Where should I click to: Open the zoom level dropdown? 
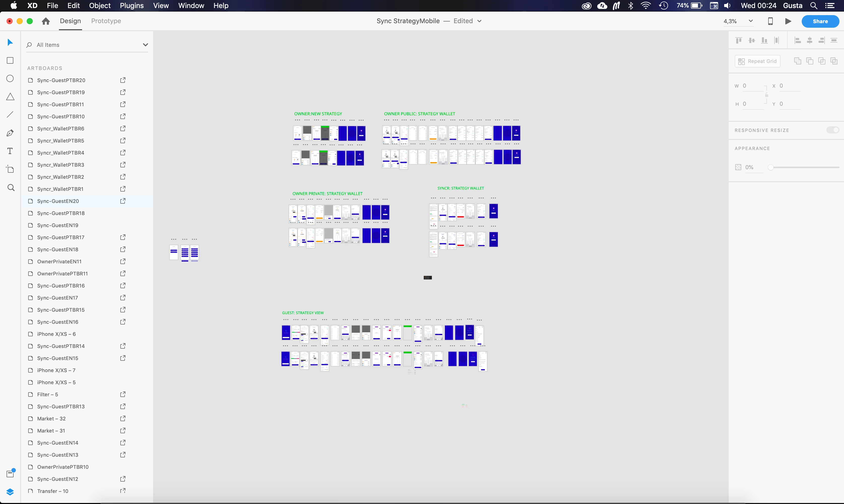pos(751,21)
